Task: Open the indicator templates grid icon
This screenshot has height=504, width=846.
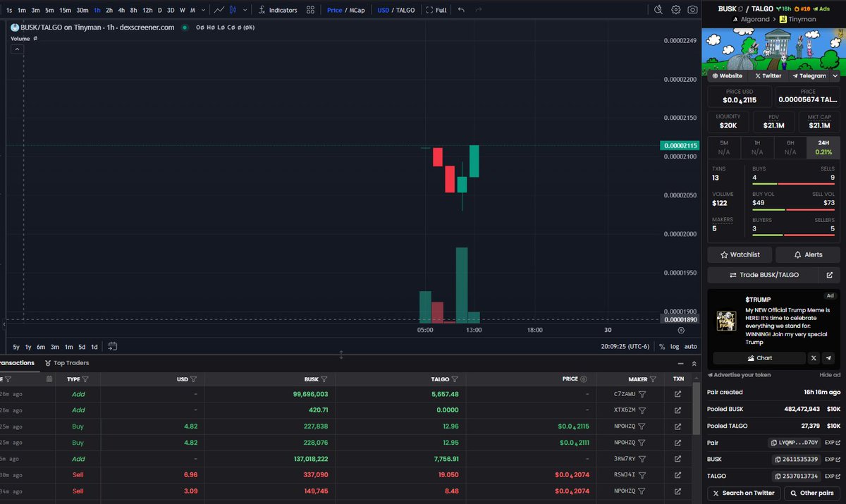Action: click(310, 10)
